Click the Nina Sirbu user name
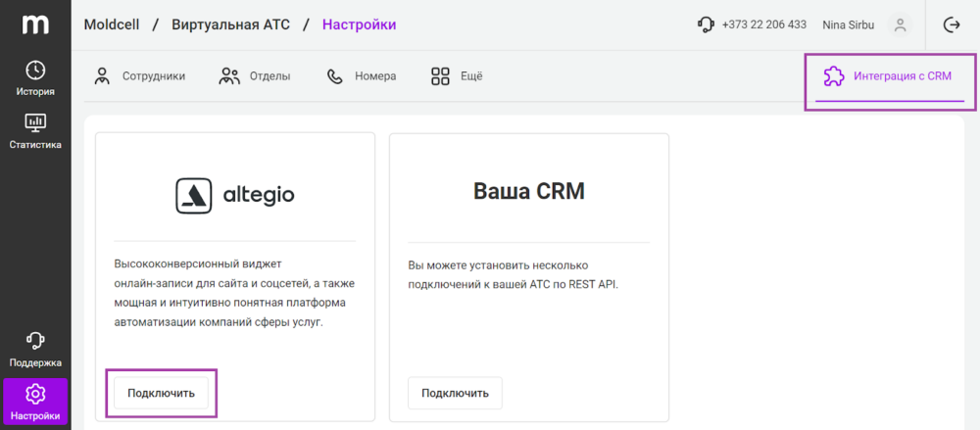This screenshot has width=980, height=430. (x=848, y=25)
